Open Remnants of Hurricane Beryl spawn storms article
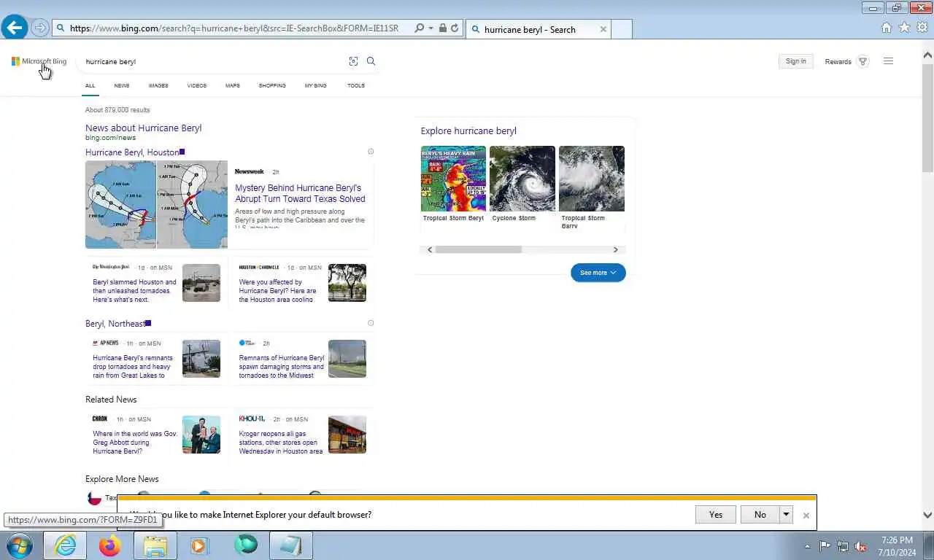Viewport: 934px width, 560px height. click(x=282, y=366)
